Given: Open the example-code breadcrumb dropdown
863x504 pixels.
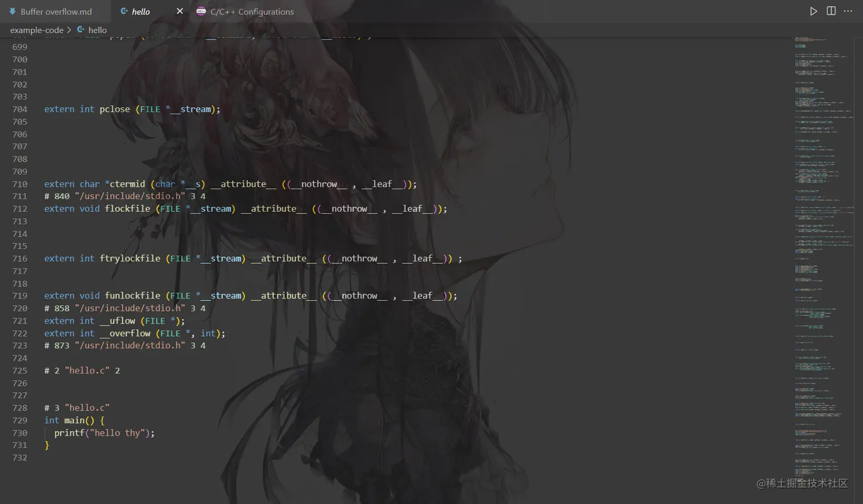Looking at the screenshot, I should 37,30.
